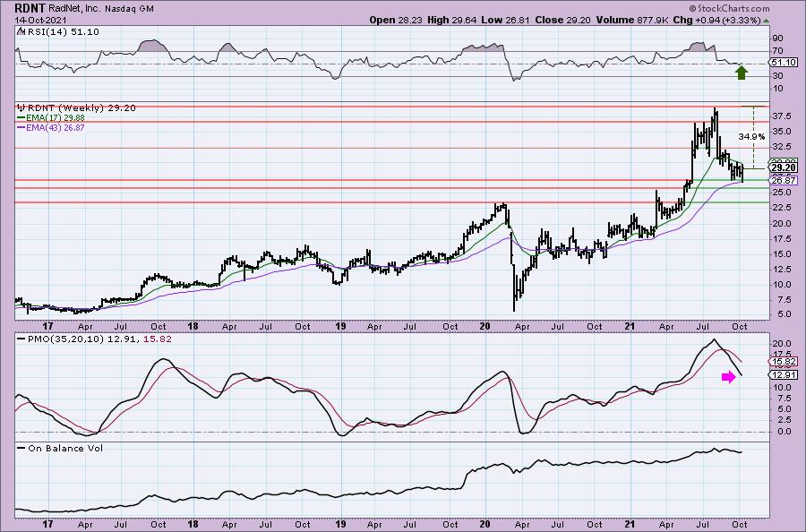The image size is (806, 532).
Task: Click the Close 29.20 value in header
Action: (x=562, y=20)
